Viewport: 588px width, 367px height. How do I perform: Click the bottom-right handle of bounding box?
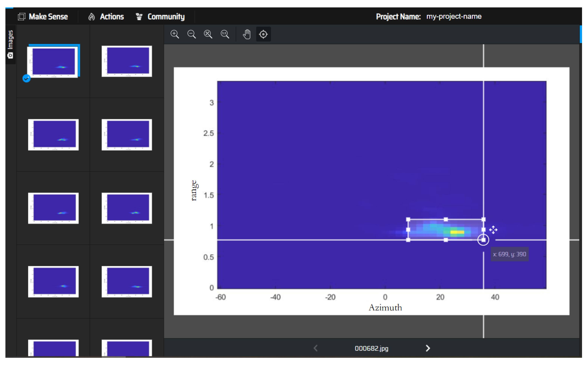[483, 240]
